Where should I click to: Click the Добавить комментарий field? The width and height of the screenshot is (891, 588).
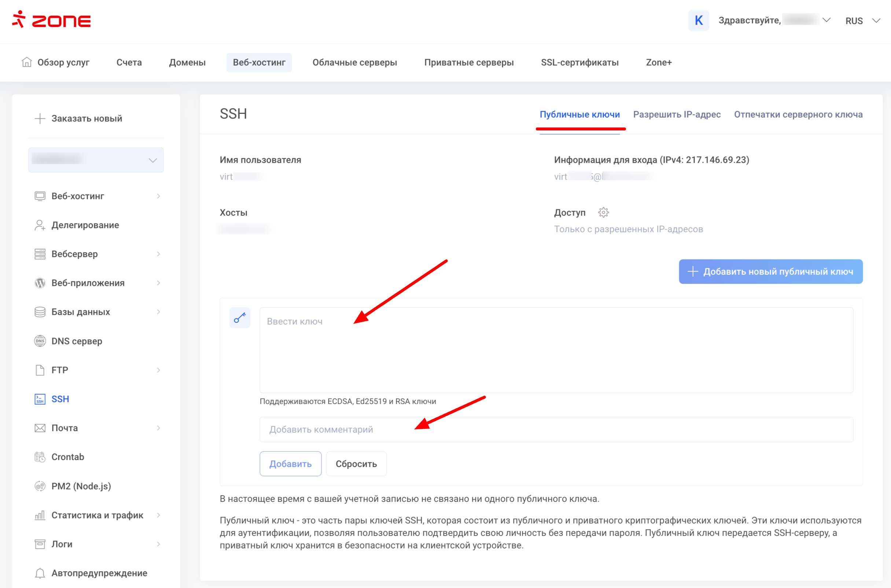tap(556, 429)
